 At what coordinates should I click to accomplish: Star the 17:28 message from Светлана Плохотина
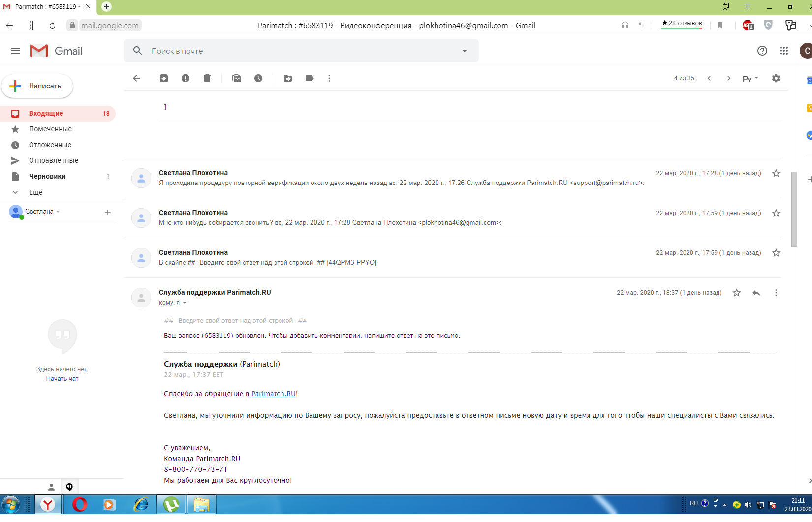pos(776,173)
